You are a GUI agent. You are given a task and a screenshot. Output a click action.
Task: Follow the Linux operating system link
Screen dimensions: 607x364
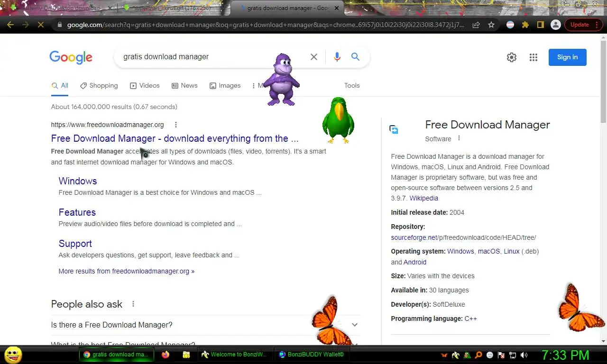pyautogui.click(x=512, y=251)
